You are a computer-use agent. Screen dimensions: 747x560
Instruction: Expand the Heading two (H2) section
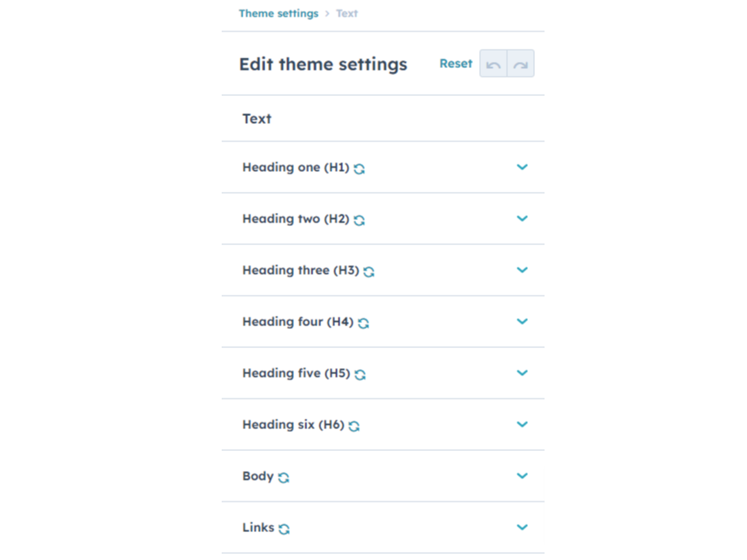pos(522,218)
